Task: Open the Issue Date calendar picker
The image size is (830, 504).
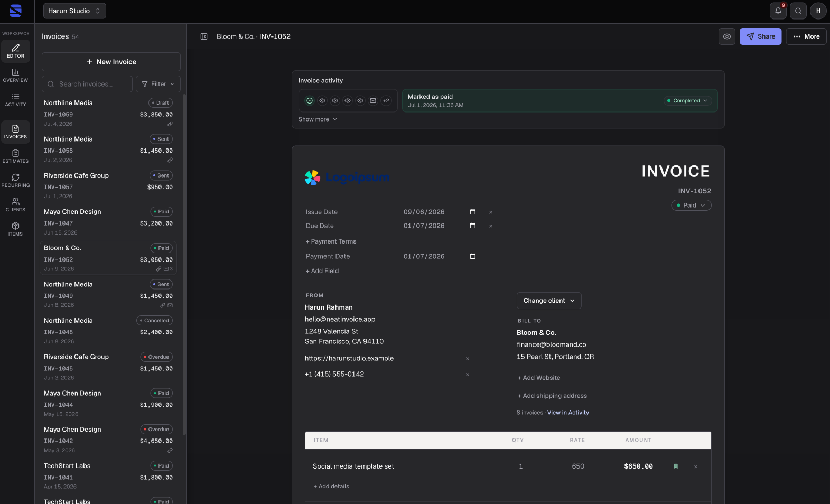Action: point(473,212)
